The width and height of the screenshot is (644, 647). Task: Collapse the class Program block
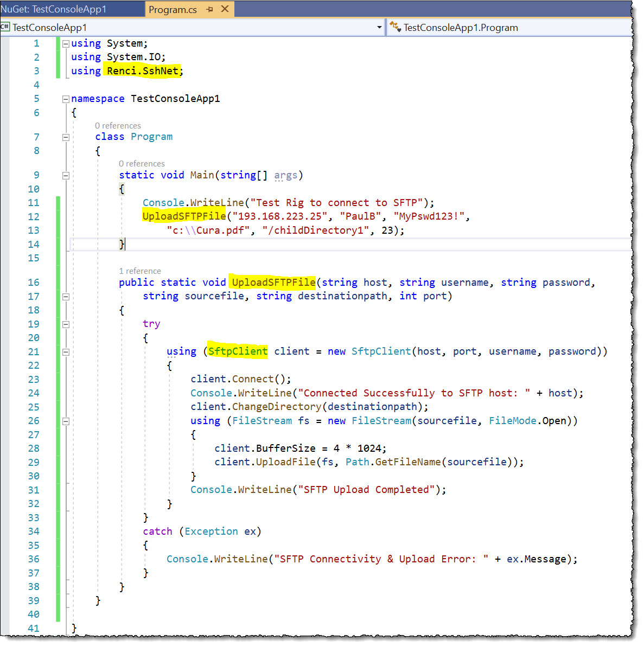[66, 137]
